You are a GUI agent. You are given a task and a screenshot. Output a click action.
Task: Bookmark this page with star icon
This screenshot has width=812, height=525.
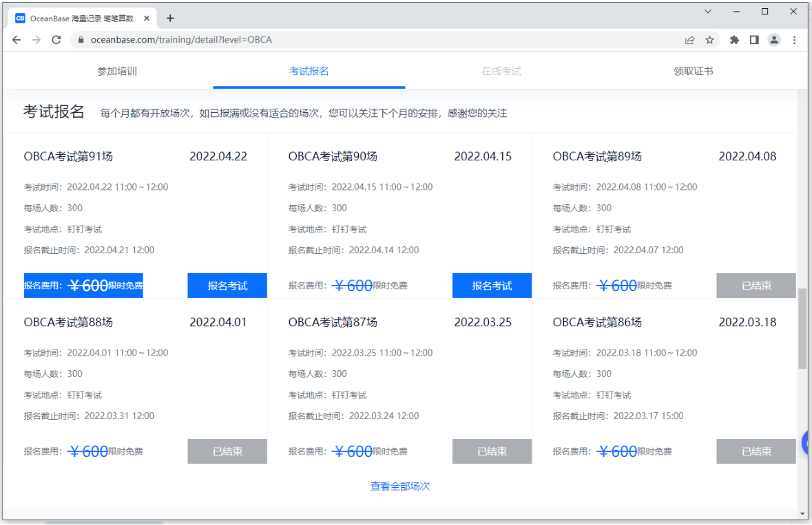click(x=709, y=40)
